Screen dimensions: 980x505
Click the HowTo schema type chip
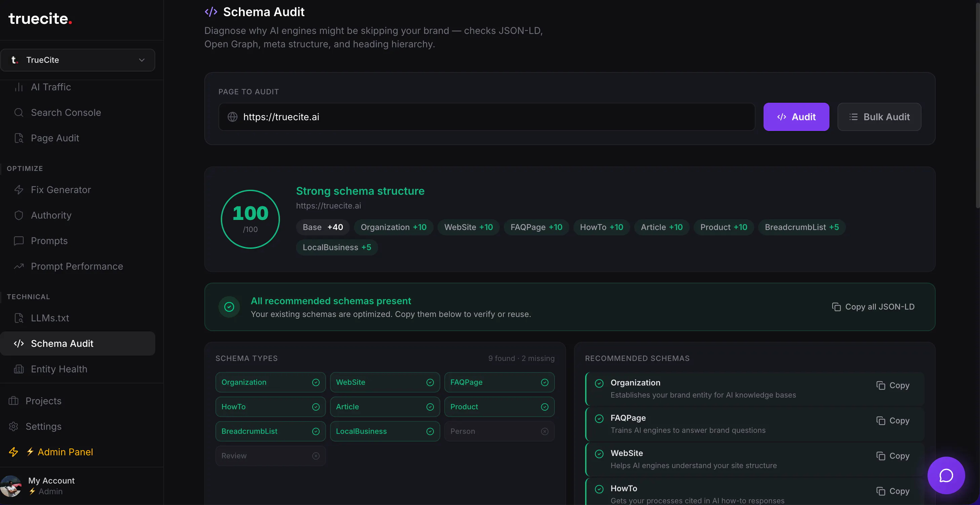tap(271, 407)
